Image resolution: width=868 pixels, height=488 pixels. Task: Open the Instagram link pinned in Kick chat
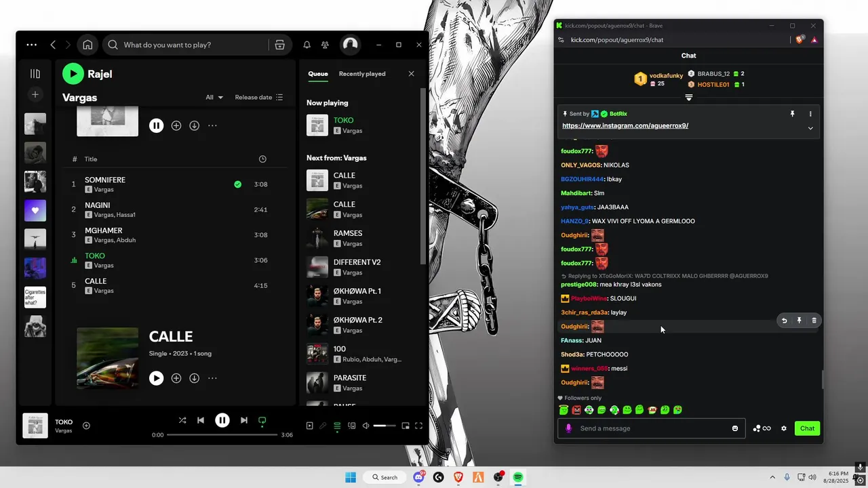click(x=625, y=125)
